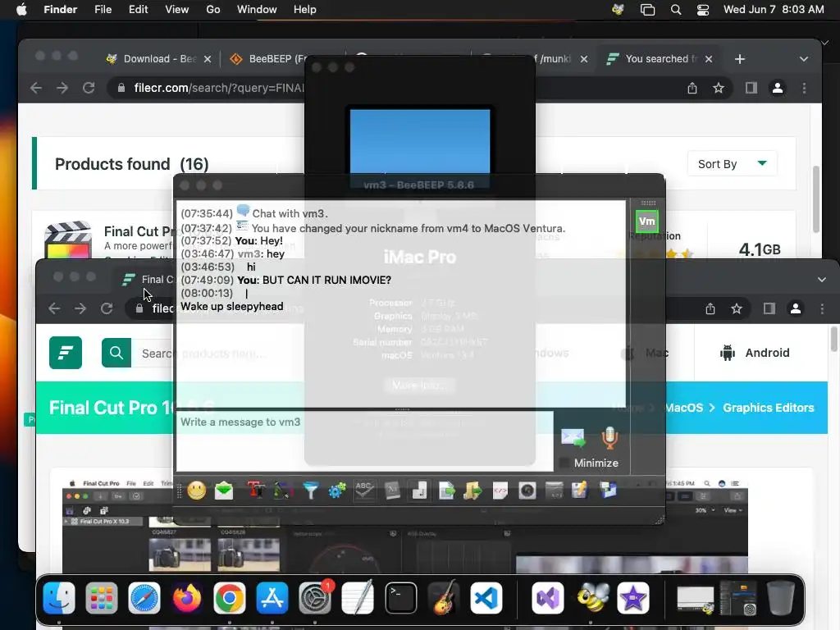
Task: Click the green envelope icon in BeeBEEP toolbar
Action: click(x=224, y=491)
